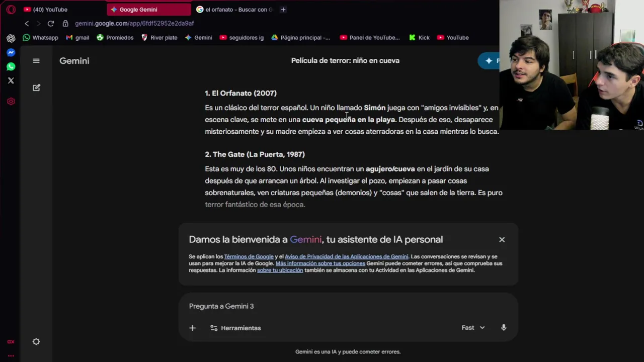Open YouTube bookmark in bookmarks bar
The width and height of the screenshot is (644, 362).
coord(453,38)
